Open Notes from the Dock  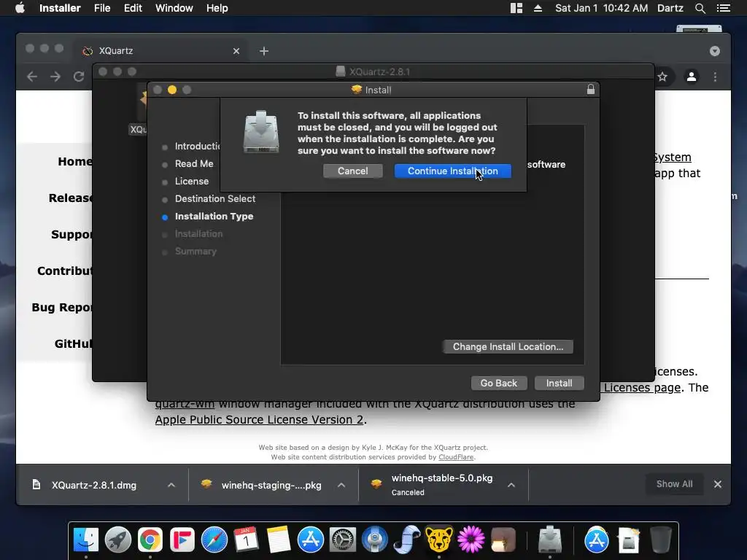(279, 540)
